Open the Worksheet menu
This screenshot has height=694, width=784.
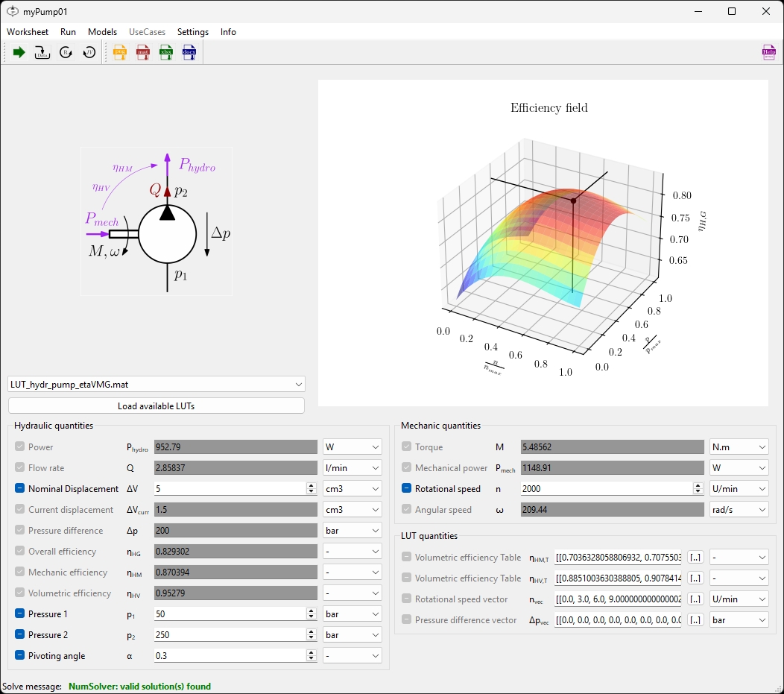(28, 31)
